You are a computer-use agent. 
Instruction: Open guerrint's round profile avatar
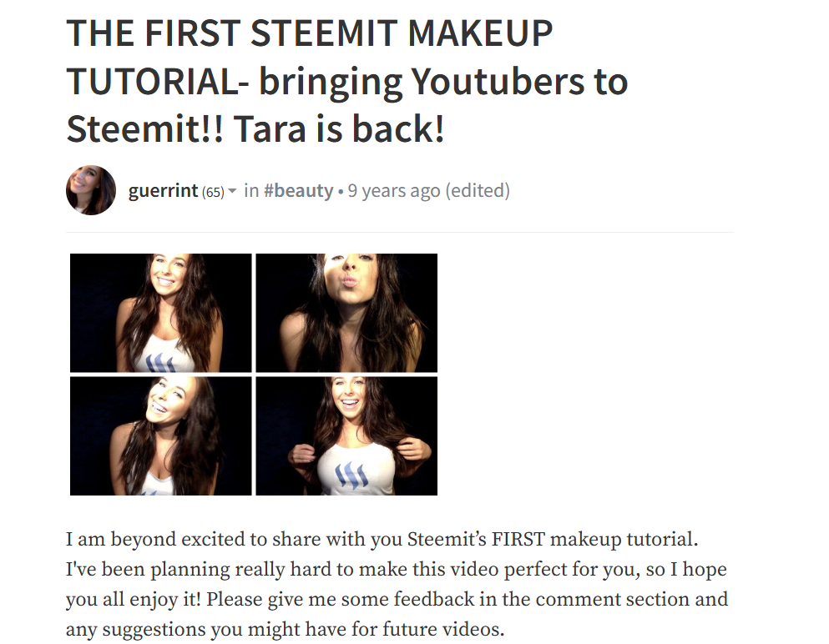(91, 190)
